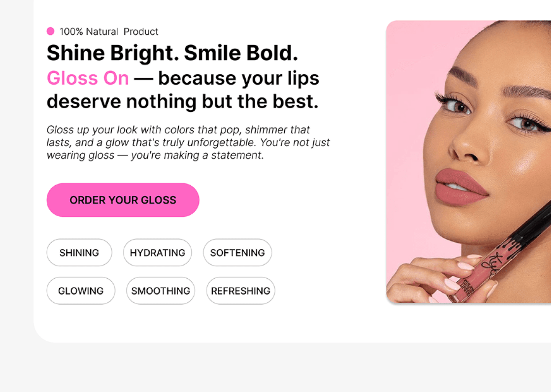Click the "Shine Bright. Smile Bold." headline
This screenshot has width=551, height=392.
172,53
